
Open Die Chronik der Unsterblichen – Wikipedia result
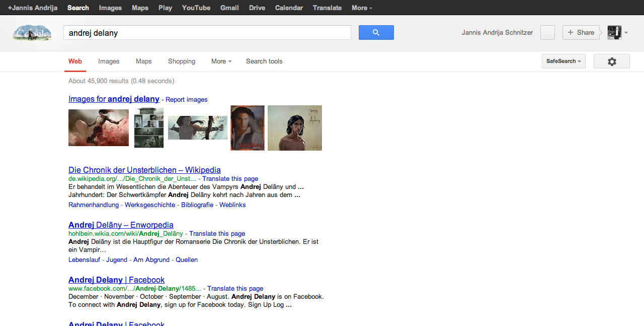[144, 170]
